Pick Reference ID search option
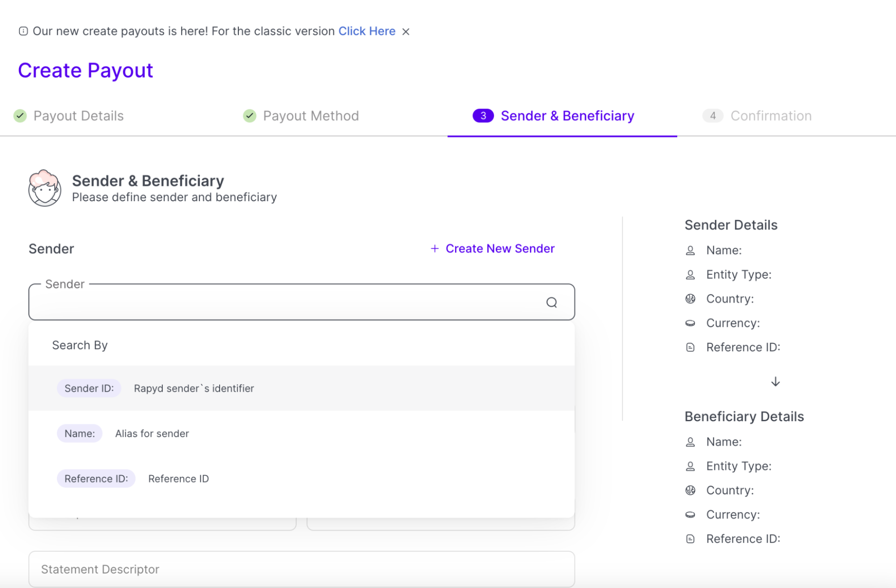 point(301,479)
